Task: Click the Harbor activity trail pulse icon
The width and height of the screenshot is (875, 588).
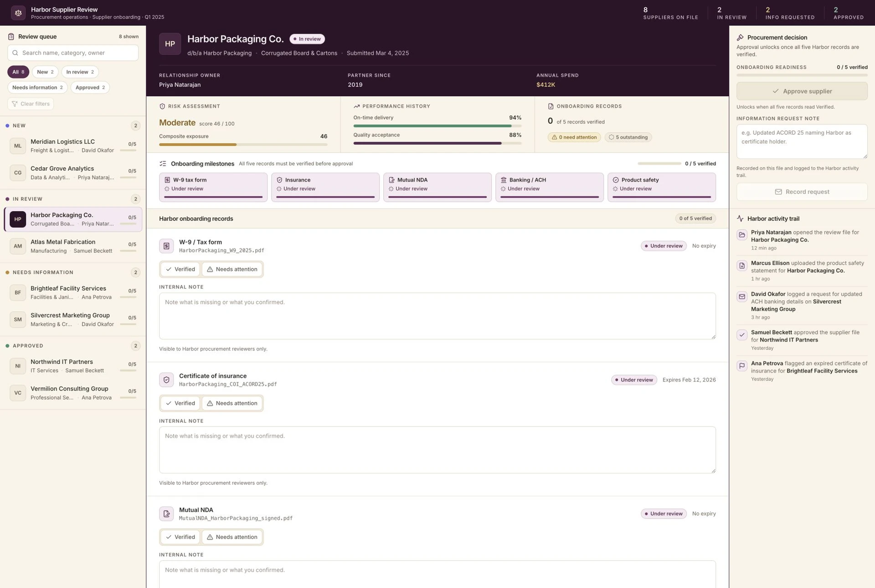Action: 740,219
